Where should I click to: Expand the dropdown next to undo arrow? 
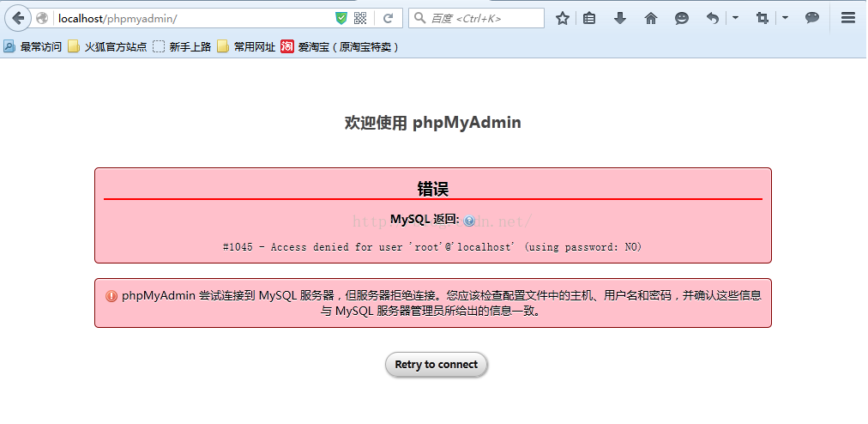click(x=735, y=18)
